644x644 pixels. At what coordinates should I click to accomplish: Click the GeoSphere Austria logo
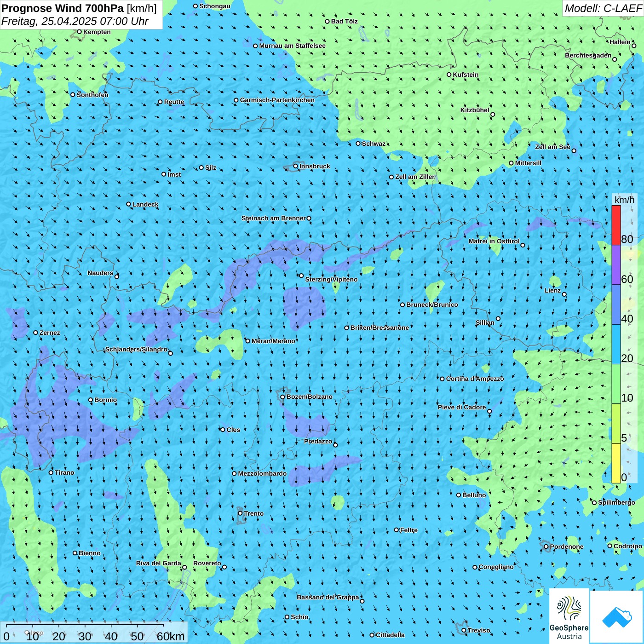pos(569,616)
